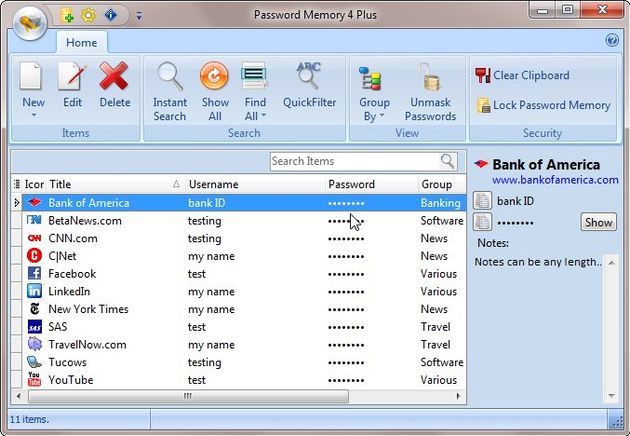The width and height of the screenshot is (630, 436).
Task: Click the Unmask Passwords icon
Action: point(431,77)
